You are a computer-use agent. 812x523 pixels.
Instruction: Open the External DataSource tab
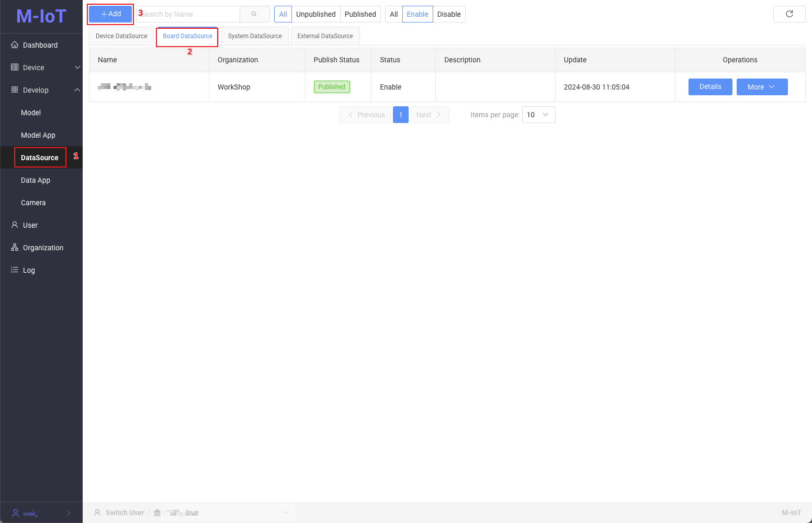tap(325, 36)
